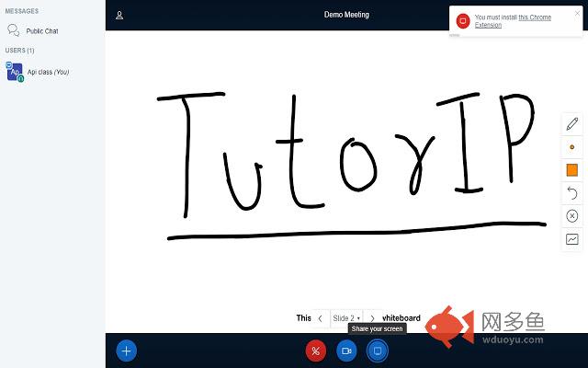
Task: Dismiss the Chrome Extension notification
Action: [x=577, y=13]
